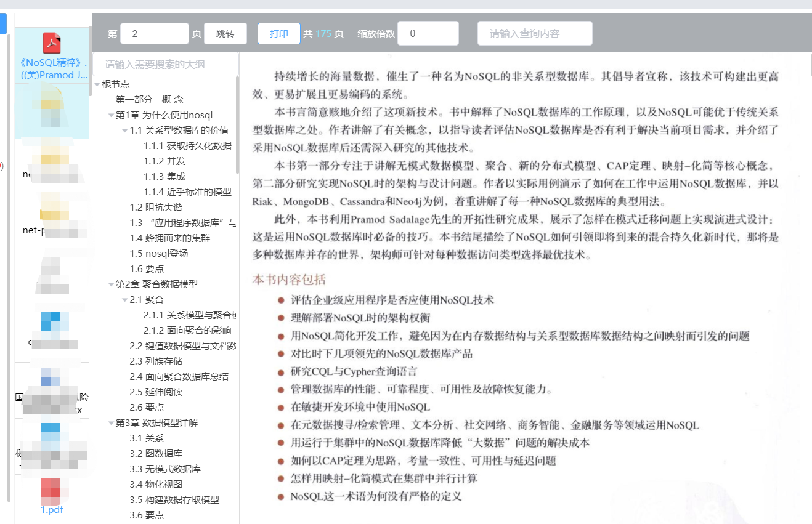Select 2.6 要点 outline entry
This screenshot has height=524, width=812.
(x=147, y=407)
